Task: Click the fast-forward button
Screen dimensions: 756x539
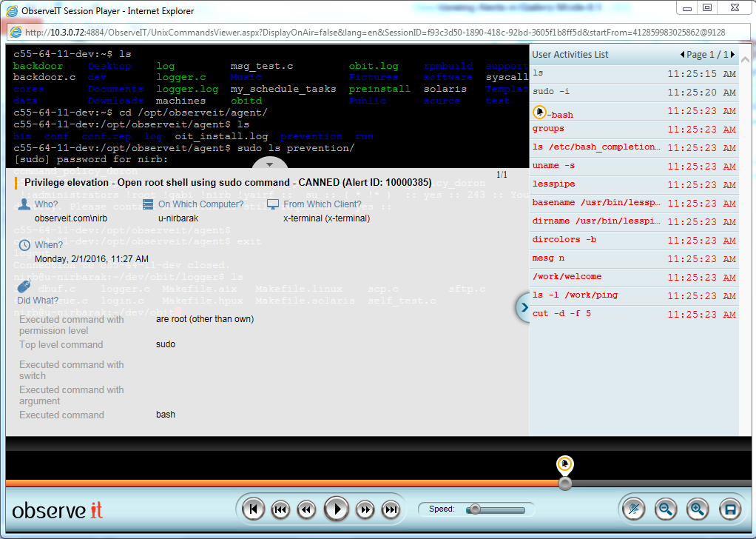Action: click(364, 509)
